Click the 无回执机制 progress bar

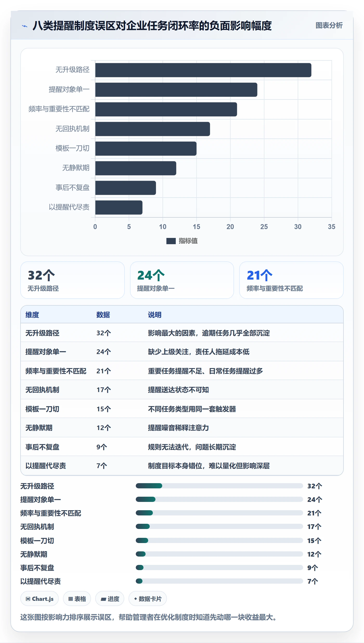[219, 526]
